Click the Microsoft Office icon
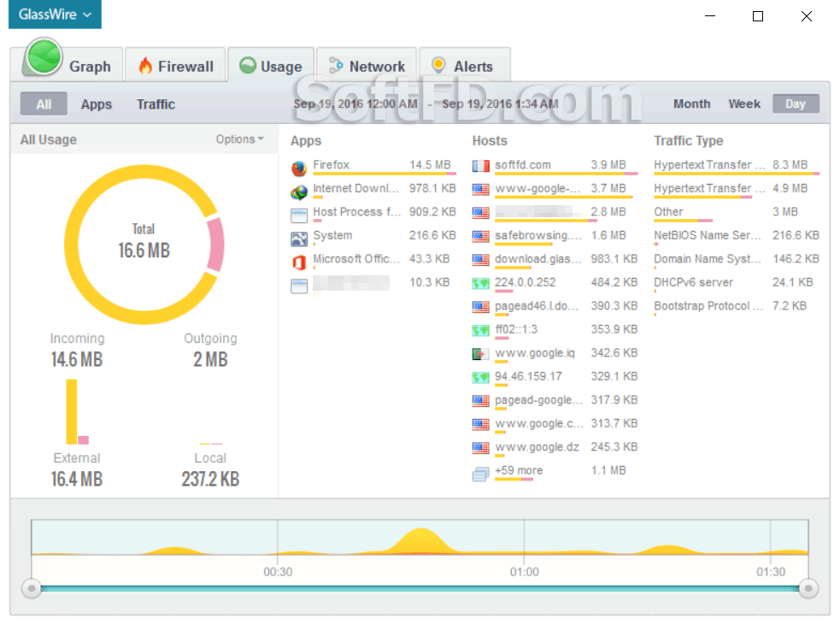 (x=299, y=262)
